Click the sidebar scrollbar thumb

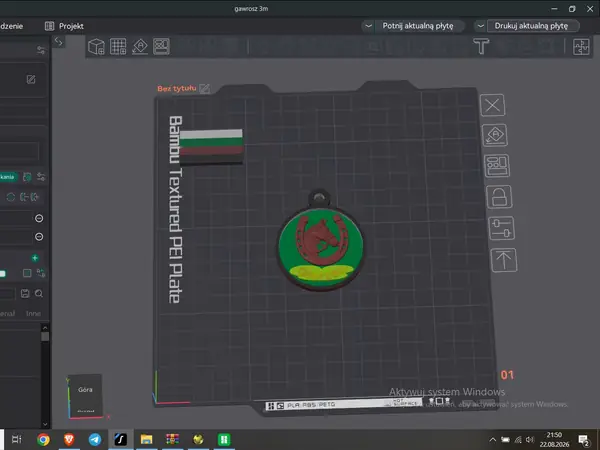(45, 336)
